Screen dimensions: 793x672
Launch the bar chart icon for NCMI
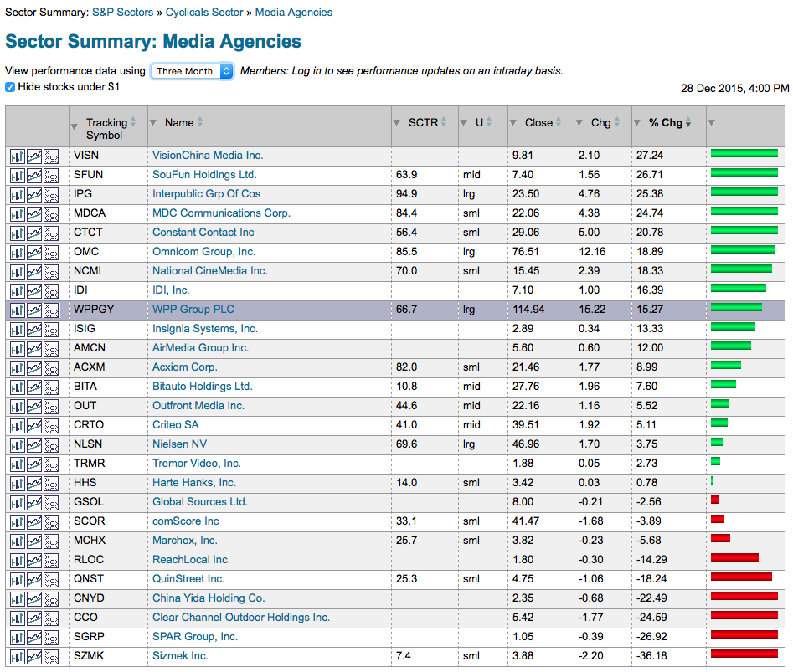tap(18, 272)
